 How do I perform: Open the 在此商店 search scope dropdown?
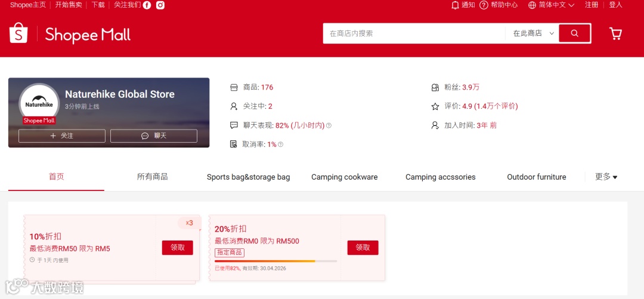coord(534,33)
